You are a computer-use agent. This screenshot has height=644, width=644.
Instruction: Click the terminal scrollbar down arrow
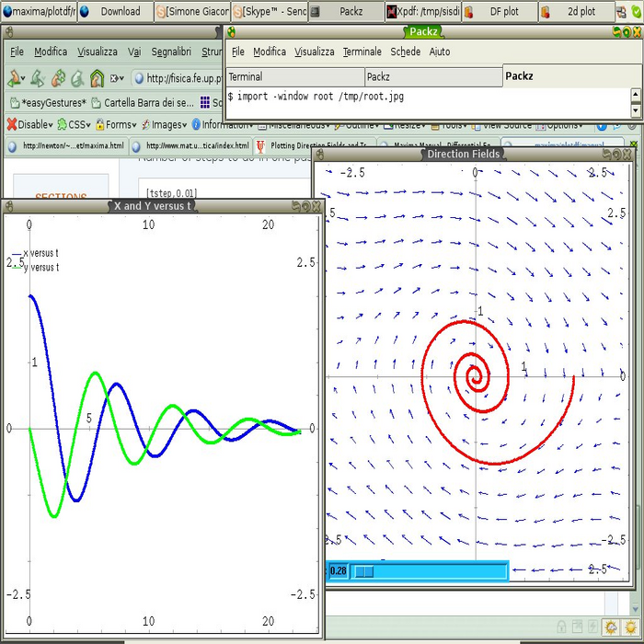(x=636, y=110)
